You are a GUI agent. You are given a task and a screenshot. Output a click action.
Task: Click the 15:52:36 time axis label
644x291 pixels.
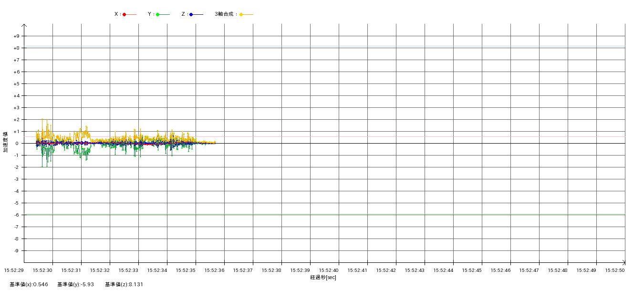(214, 270)
